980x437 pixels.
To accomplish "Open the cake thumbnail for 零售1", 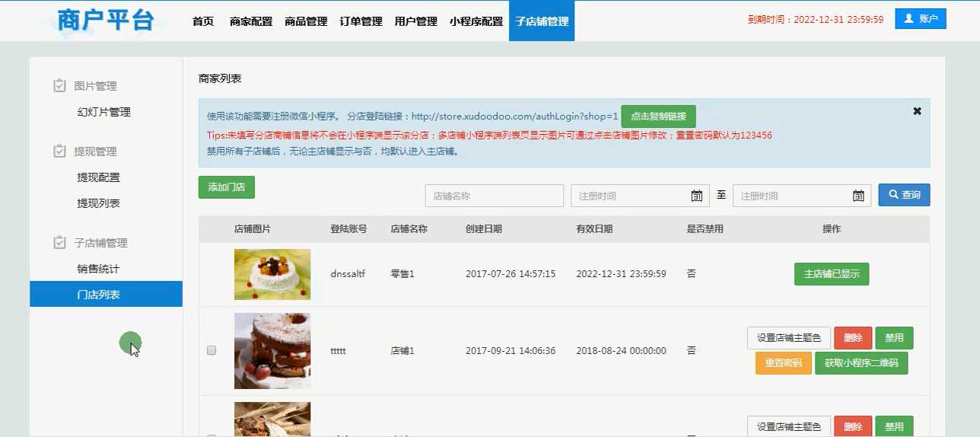I will [272, 274].
